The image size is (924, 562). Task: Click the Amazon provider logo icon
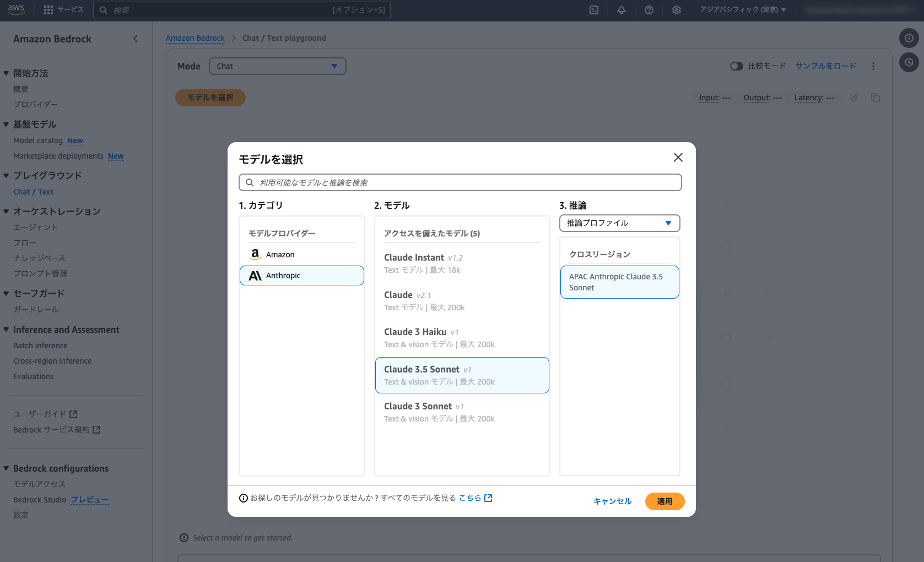(x=255, y=255)
